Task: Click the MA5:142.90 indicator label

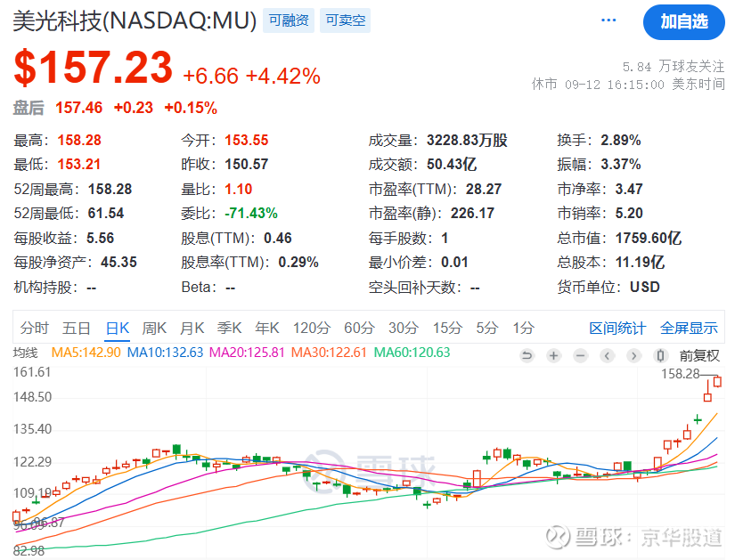Action: (x=86, y=353)
